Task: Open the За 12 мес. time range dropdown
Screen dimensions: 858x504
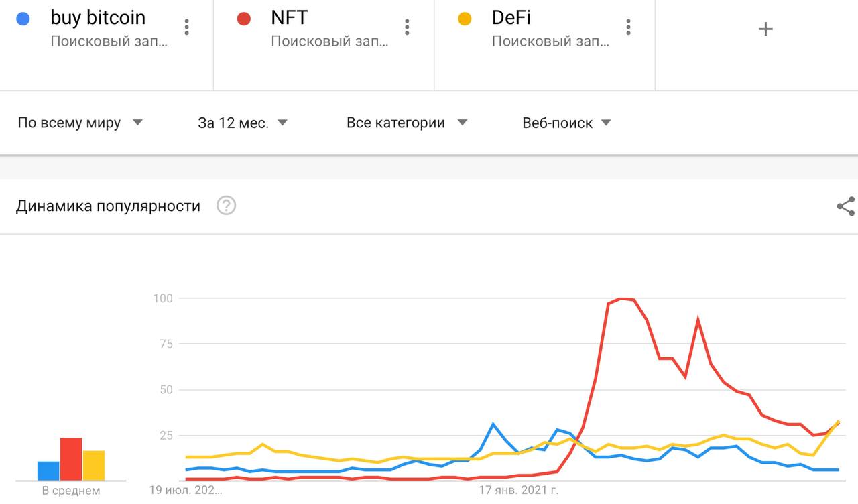Action: point(243,123)
